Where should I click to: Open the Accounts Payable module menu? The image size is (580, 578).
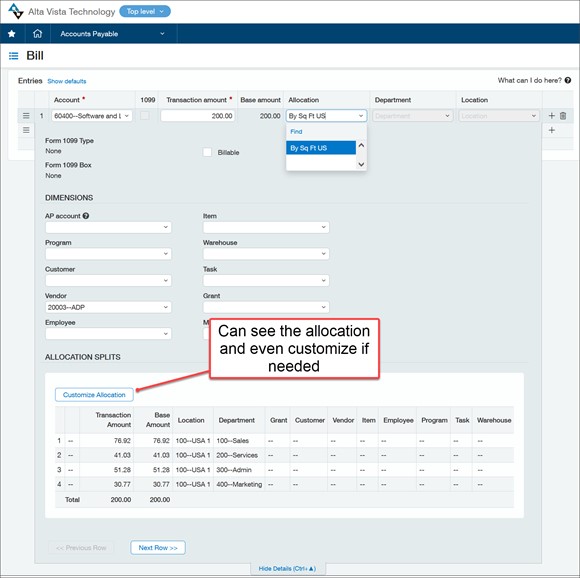[113, 34]
